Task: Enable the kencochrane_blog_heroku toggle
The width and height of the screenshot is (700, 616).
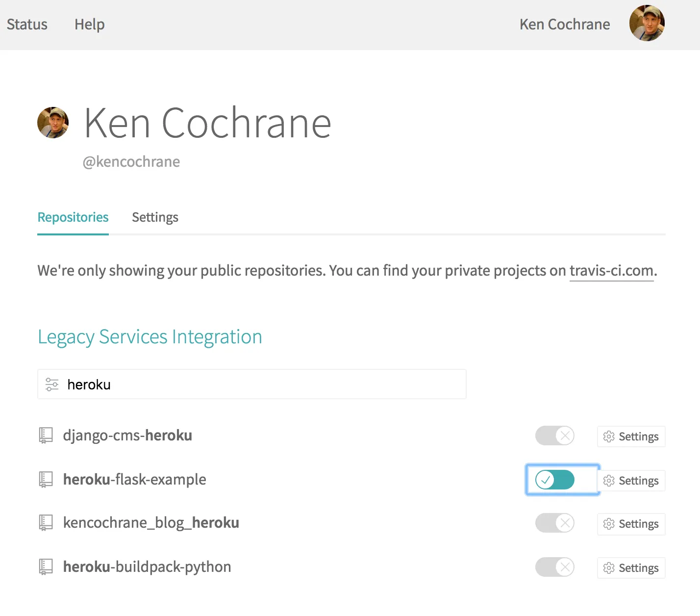Action: (555, 523)
